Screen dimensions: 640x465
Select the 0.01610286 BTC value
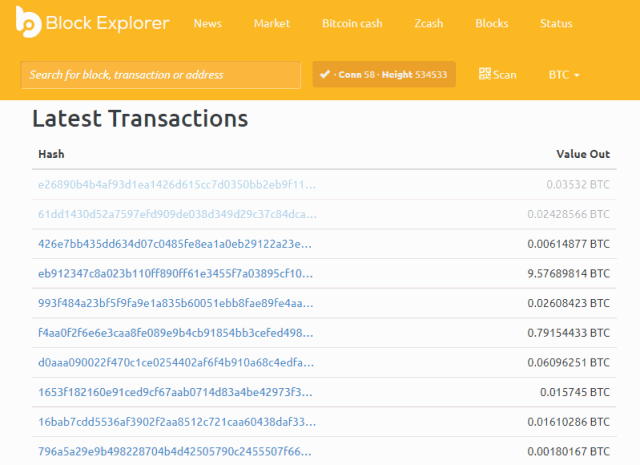point(569,422)
